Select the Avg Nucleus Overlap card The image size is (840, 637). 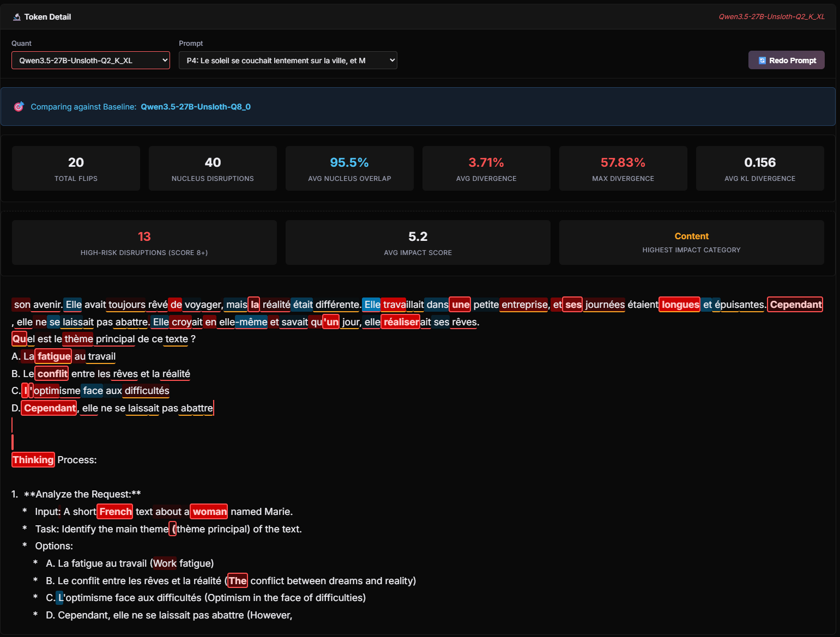(349, 168)
